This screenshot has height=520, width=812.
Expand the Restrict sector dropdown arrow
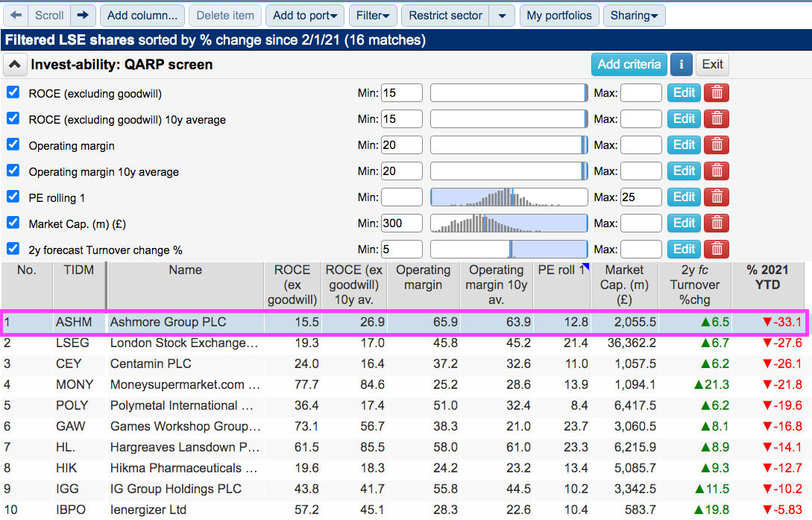(502, 16)
